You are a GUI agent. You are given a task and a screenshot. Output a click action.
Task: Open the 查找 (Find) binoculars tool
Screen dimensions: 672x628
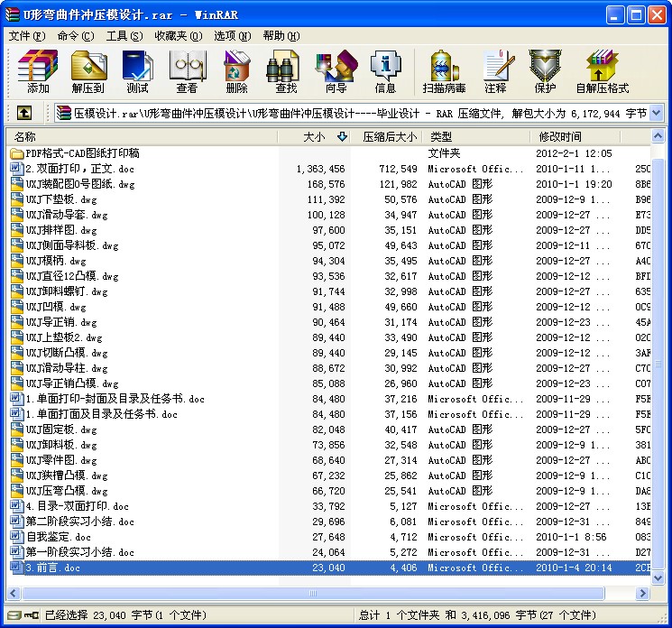tap(286, 71)
